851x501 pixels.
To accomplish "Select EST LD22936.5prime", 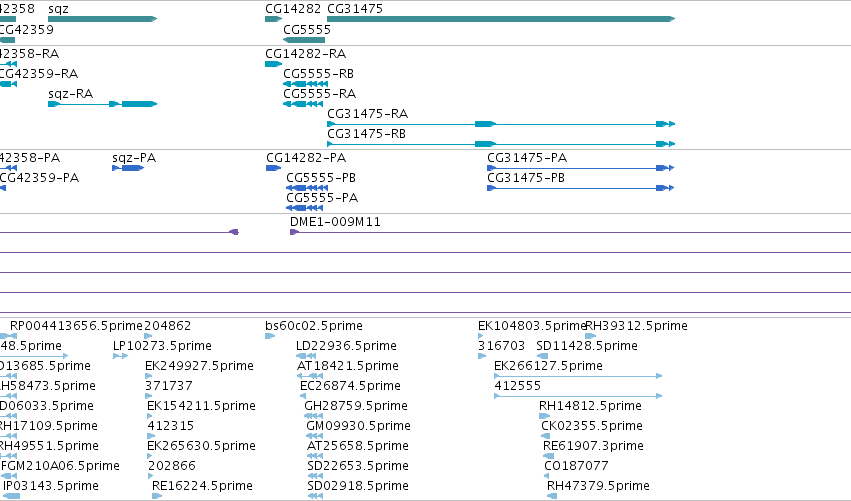I will coord(346,346).
